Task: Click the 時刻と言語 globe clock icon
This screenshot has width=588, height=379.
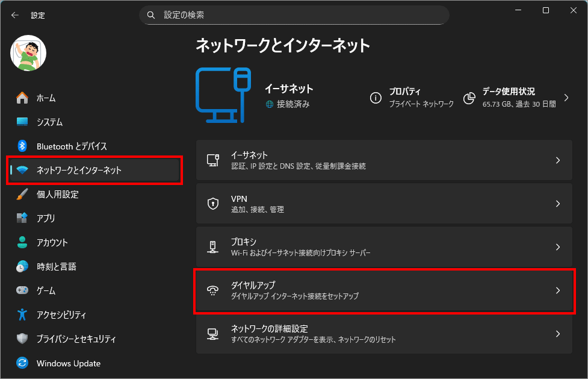Action: [x=22, y=266]
